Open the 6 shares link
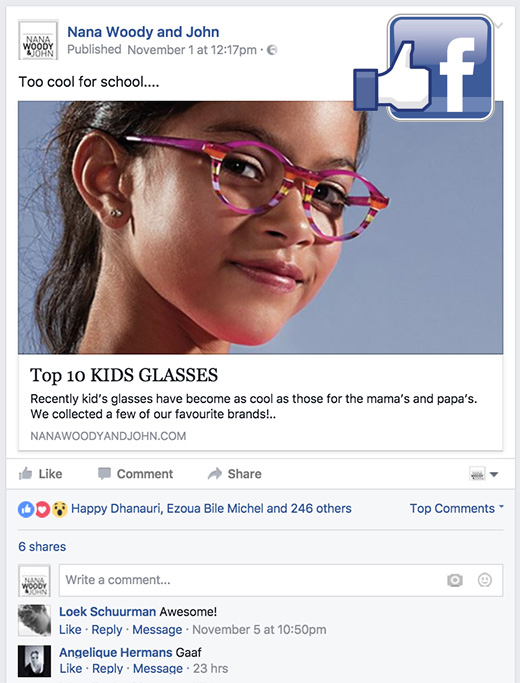 [42, 547]
